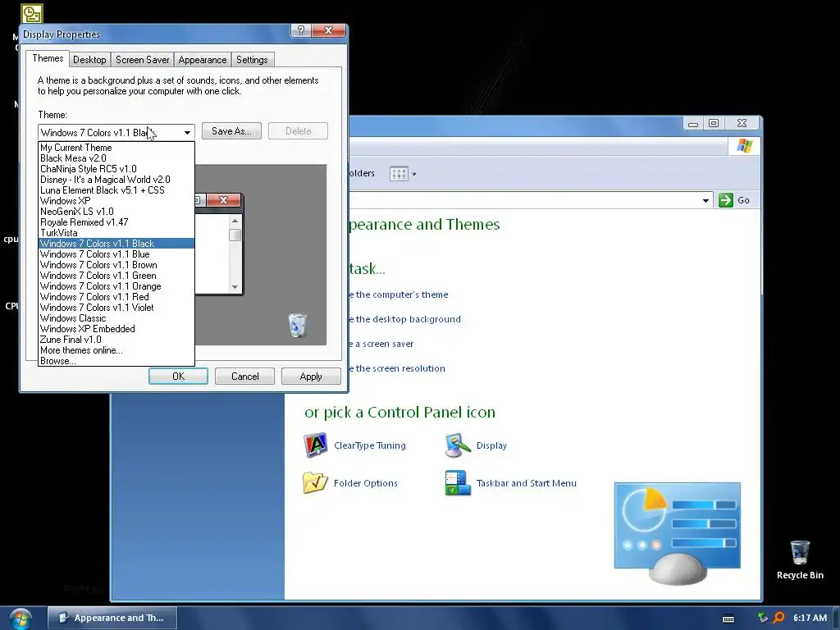The width and height of the screenshot is (840, 630).
Task: Select Windows XP Embedded theme
Action: 116,329
